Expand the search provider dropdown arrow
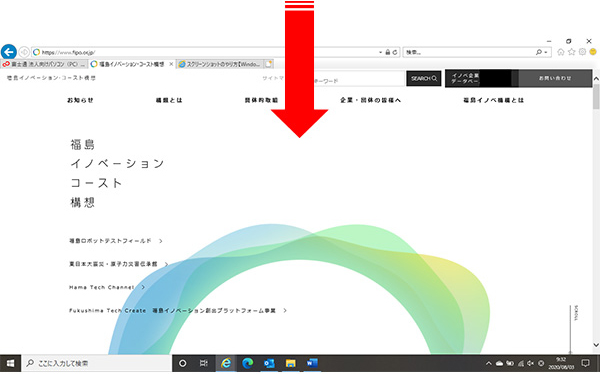The image size is (600, 374). tap(546, 52)
